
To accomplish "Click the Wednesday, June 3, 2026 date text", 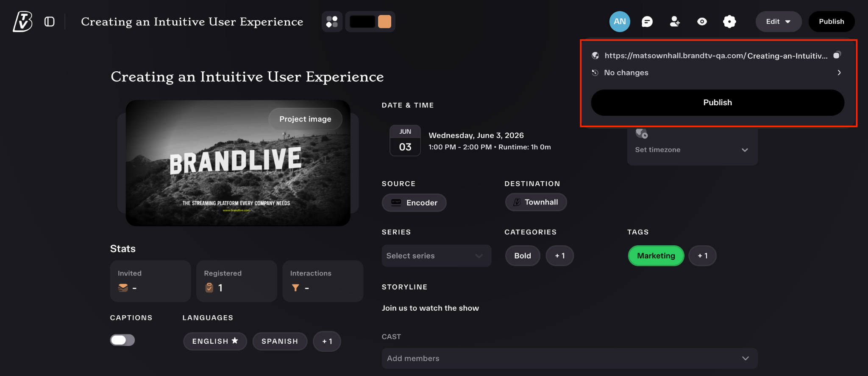I will 476,135.
